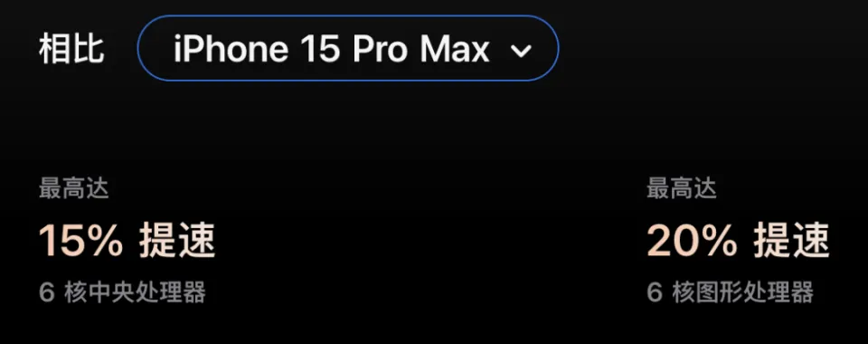The width and height of the screenshot is (868, 344).
Task: Click the 15% 提速 headline
Action: [x=127, y=241]
